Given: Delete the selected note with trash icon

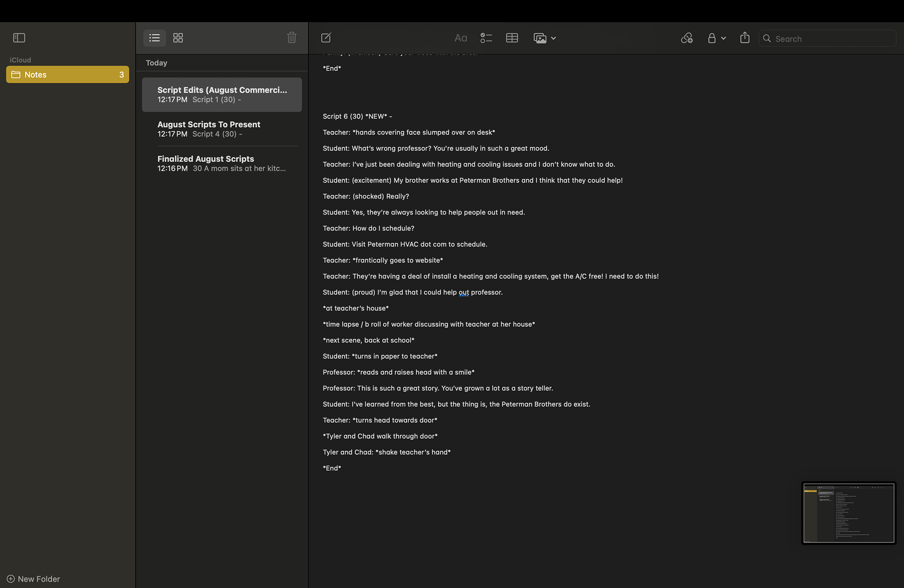Looking at the screenshot, I should [x=291, y=38].
